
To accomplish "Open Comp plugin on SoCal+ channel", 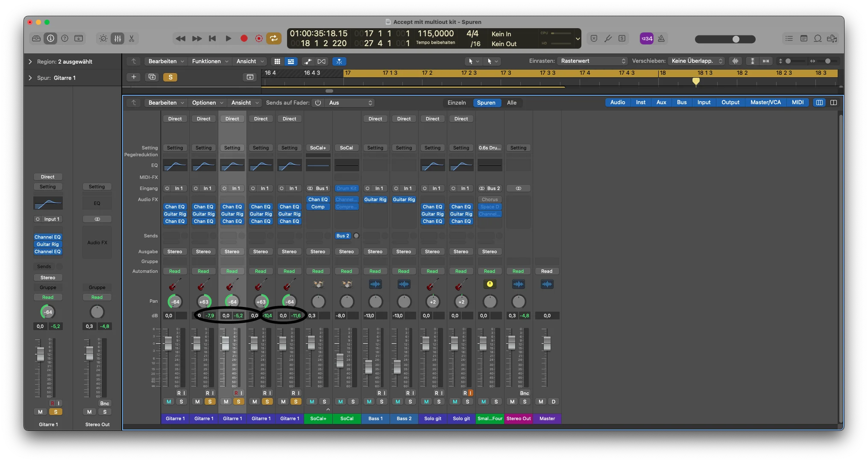I will 318,207.
